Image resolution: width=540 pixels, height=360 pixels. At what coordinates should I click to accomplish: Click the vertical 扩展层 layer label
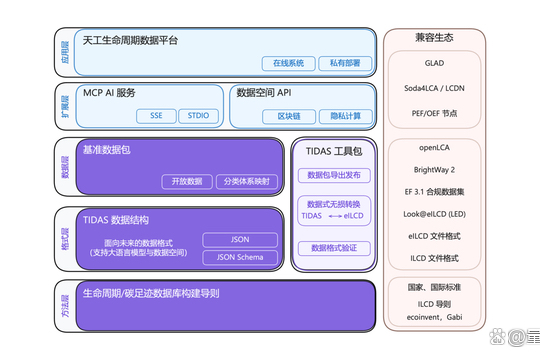65,106
